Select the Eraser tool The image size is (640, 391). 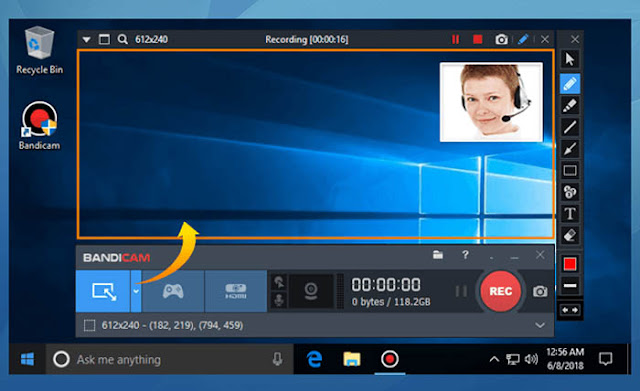tap(570, 235)
